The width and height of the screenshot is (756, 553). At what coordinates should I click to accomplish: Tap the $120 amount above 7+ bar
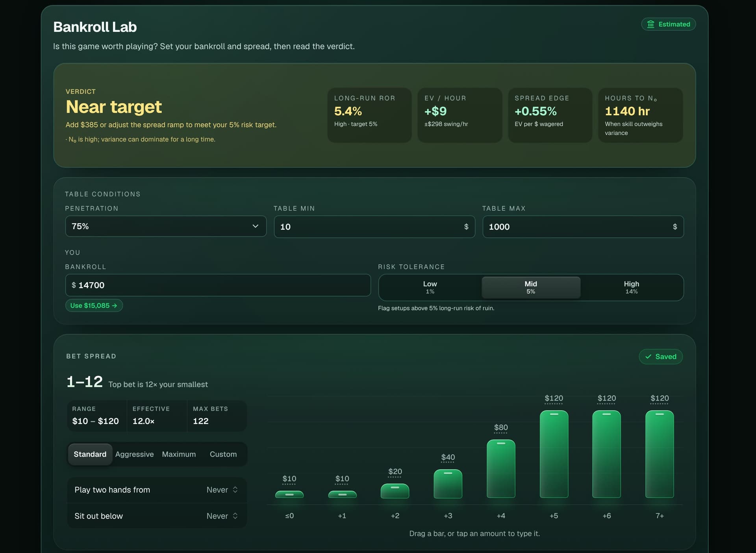[660, 398]
